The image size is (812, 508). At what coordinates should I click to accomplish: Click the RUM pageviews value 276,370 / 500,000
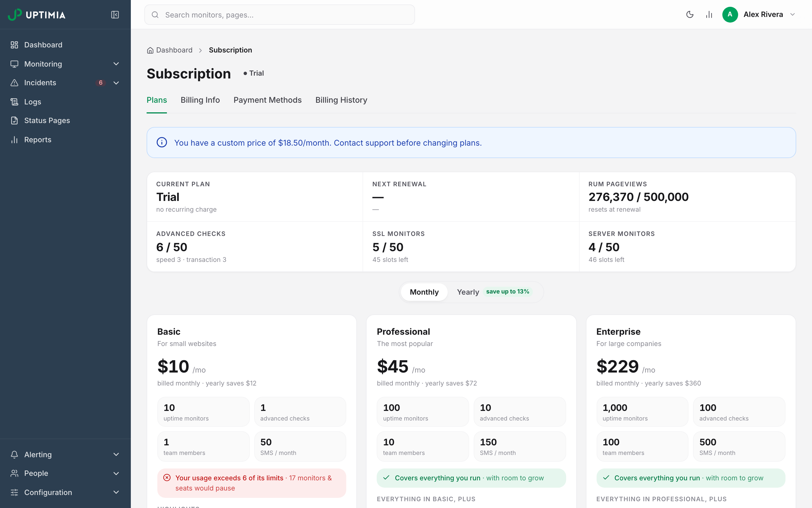(638, 197)
